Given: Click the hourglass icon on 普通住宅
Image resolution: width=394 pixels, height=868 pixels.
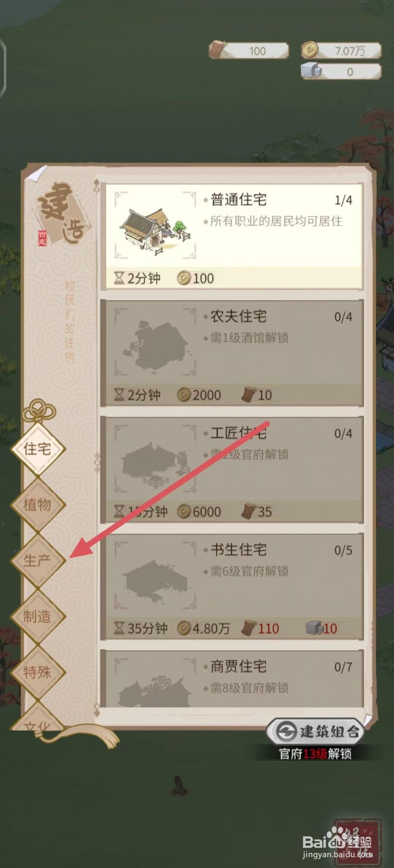Looking at the screenshot, I should coord(119,278).
